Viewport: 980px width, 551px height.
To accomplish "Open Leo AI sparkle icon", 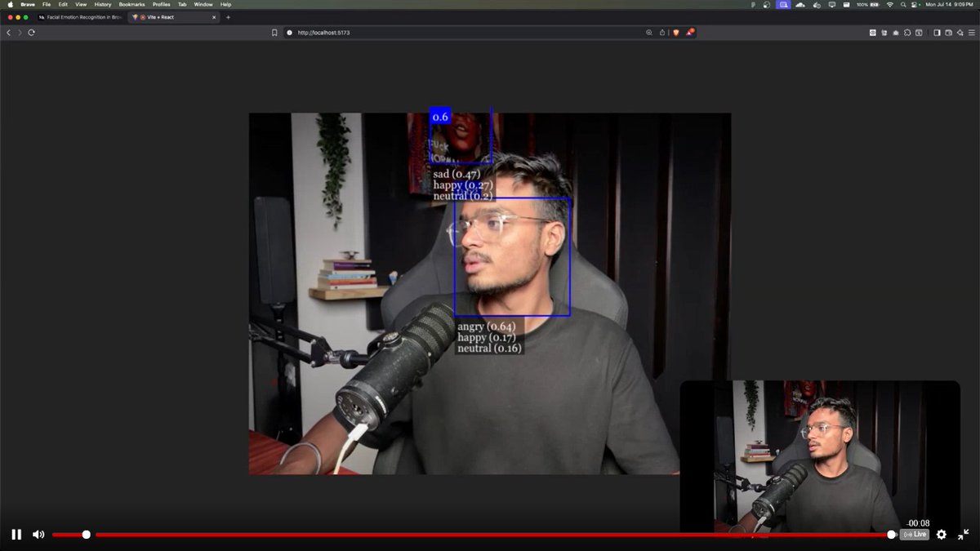I will 960,33.
